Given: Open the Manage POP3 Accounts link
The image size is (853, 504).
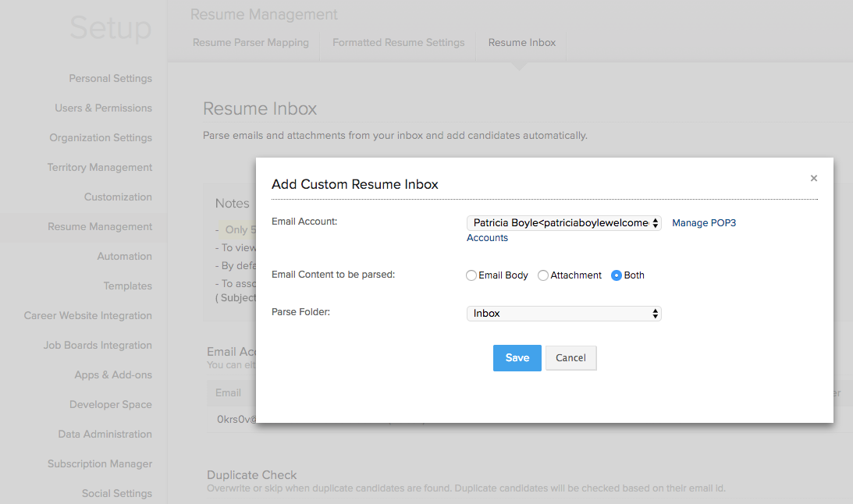Looking at the screenshot, I should [x=703, y=223].
